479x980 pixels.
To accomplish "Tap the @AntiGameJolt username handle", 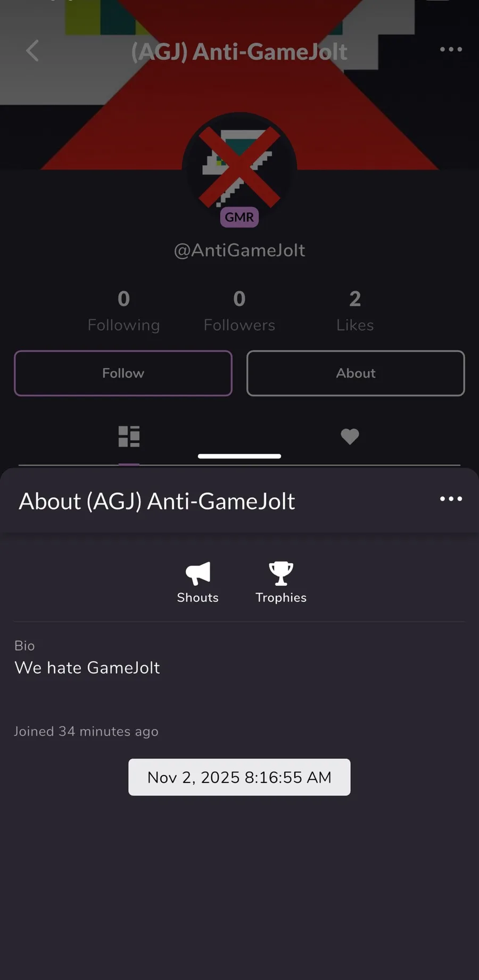I will tap(240, 250).
